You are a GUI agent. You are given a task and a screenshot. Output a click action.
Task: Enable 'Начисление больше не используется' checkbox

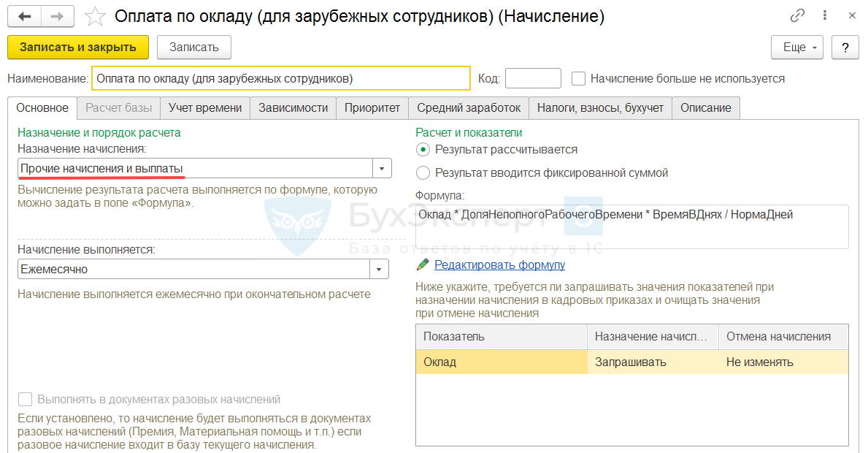pos(579,78)
